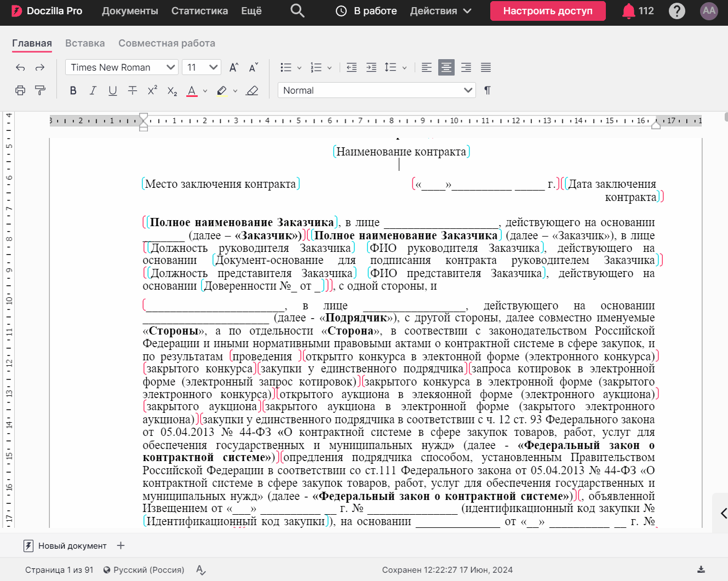Image resolution: width=728 pixels, height=581 pixels.
Task: Justify text alignment
Action: (x=486, y=67)
